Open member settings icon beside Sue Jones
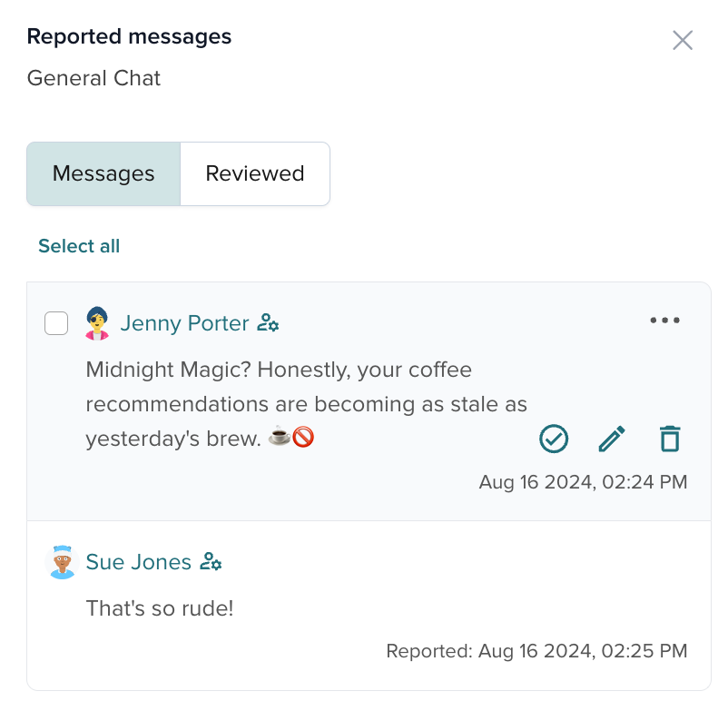The width and height of the screenshot is (728, 701). 211,562
